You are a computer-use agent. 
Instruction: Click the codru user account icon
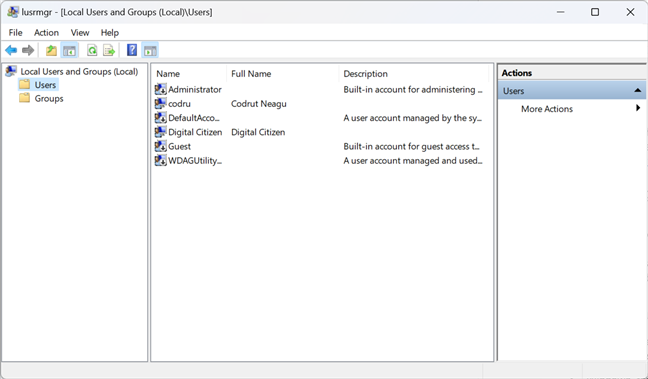pyautogui.click(x=160, y=103)
